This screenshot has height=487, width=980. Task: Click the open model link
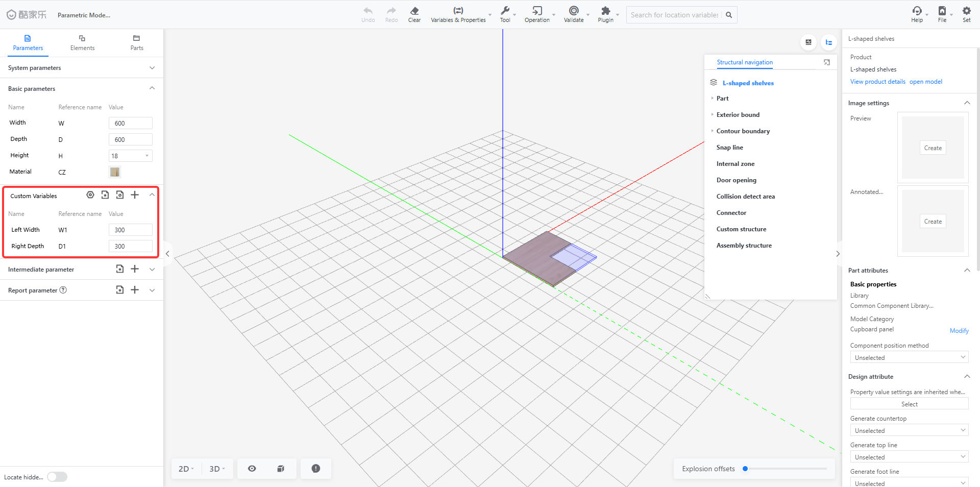pyautogui.click(x=925, y=82)
